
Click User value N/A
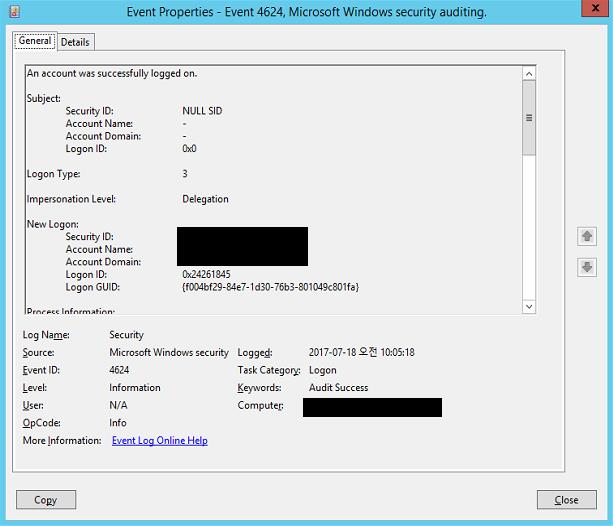[x=118, y=405]
